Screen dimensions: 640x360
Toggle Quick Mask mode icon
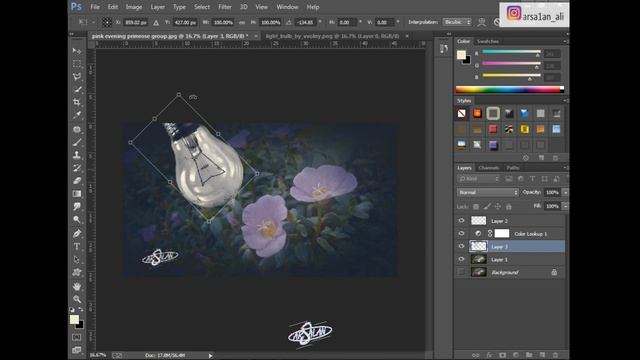coord(76,337)
